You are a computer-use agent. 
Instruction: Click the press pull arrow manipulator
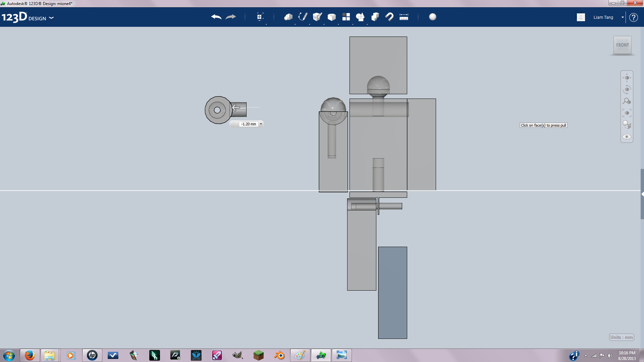236,108
